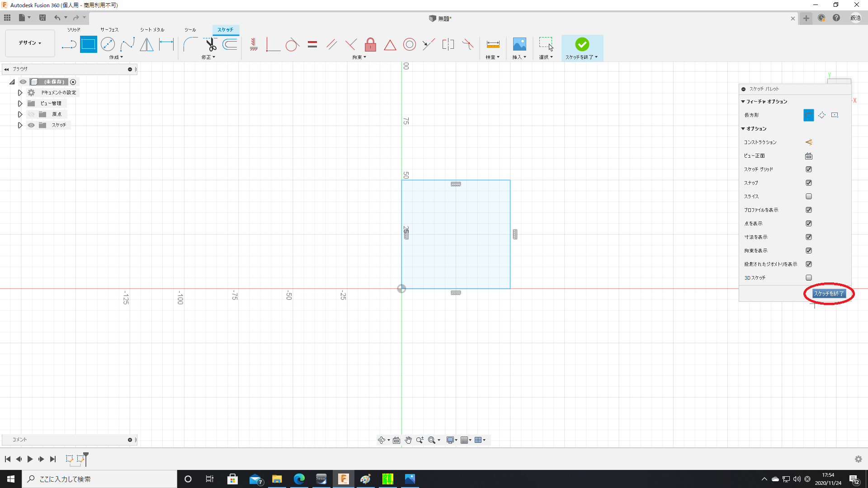The width and height of the screenshot is (868, 488).
Task: Switch to the シートメタル tab
Action: [152, 30]
